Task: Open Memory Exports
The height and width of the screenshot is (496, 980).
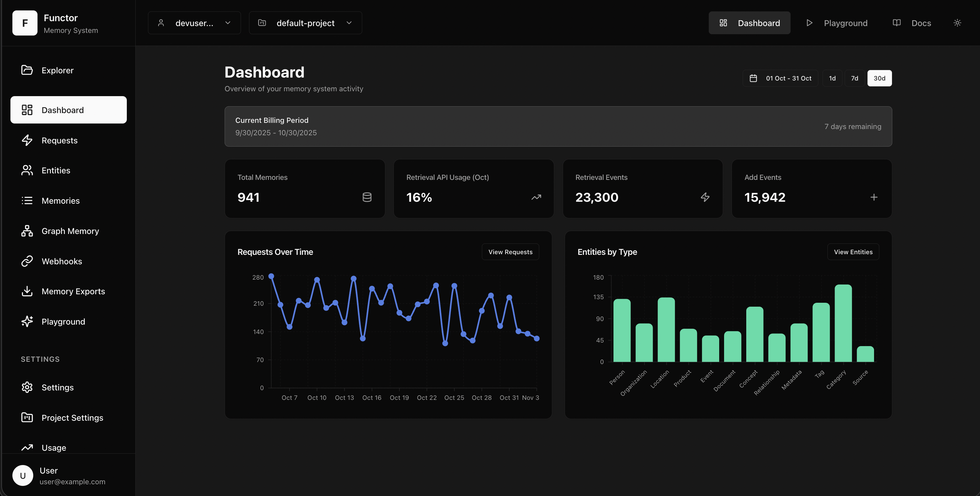Action: pyautogui.click(x=73, y=291)
